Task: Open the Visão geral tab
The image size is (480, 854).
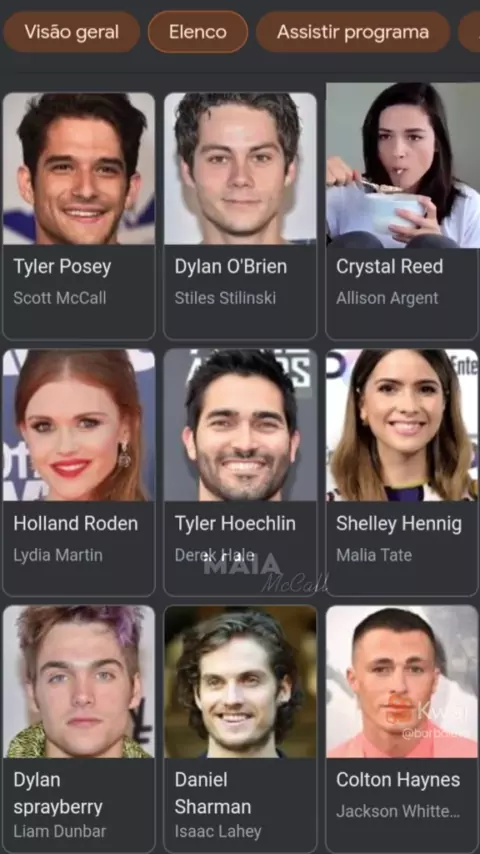Action: [x=71, y=32]
